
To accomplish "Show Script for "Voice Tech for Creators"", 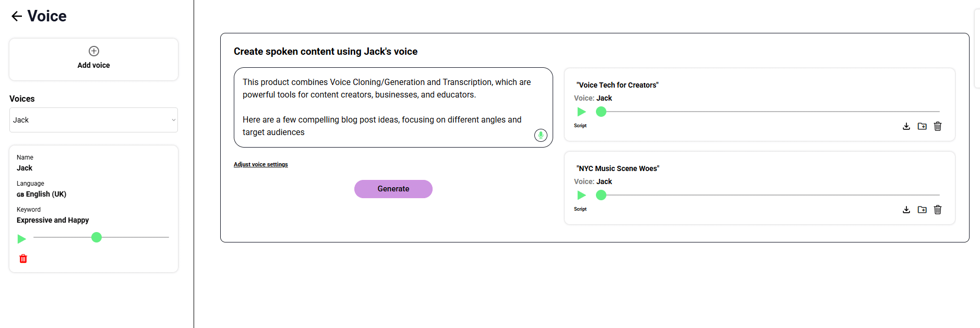I will 580,126.
